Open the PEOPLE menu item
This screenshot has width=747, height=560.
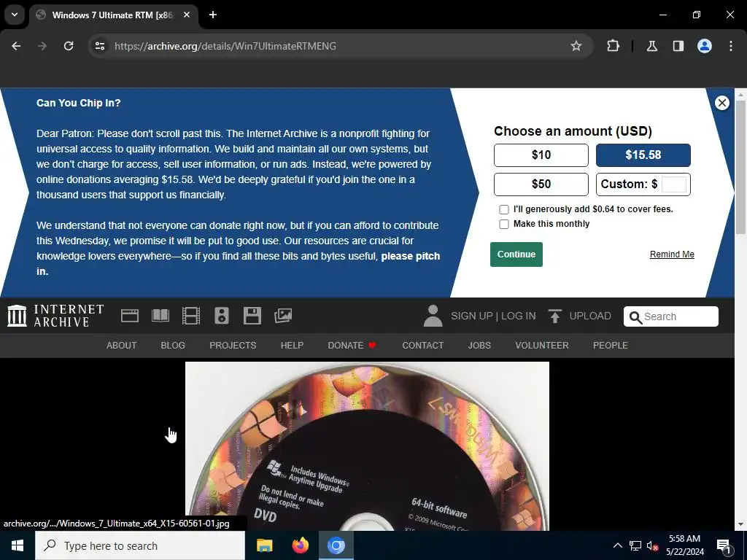[x=611, y=345]
